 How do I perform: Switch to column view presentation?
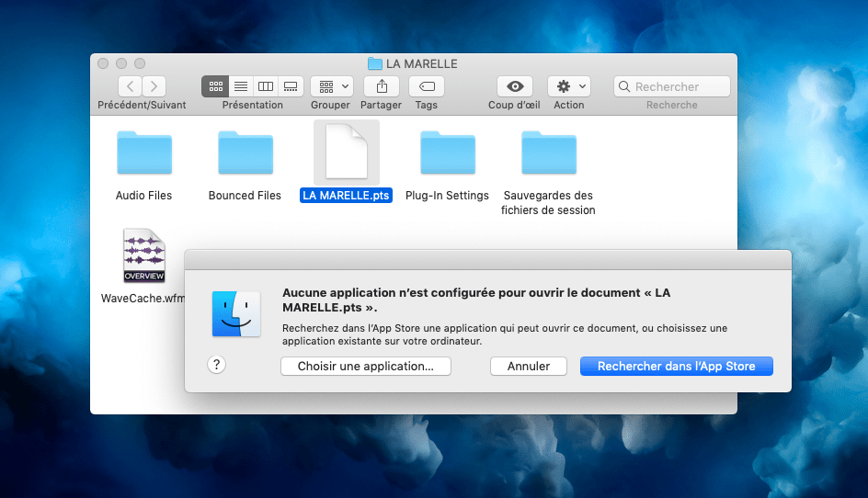(266, 86)
